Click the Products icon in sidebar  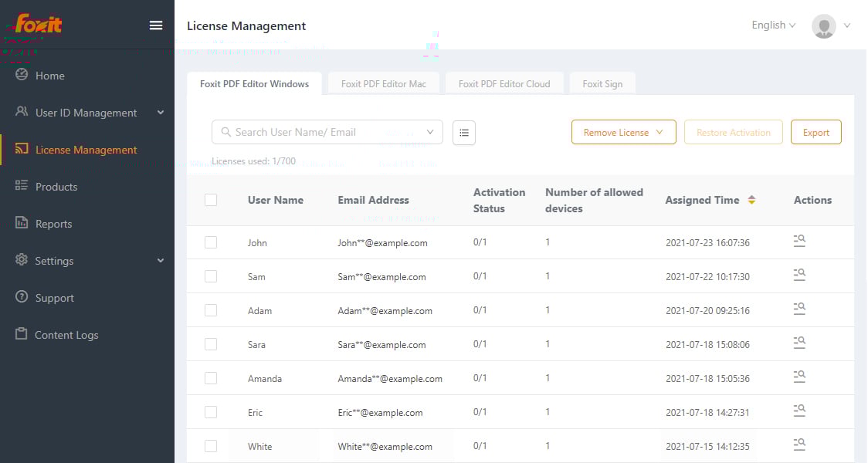coord(22,186)
